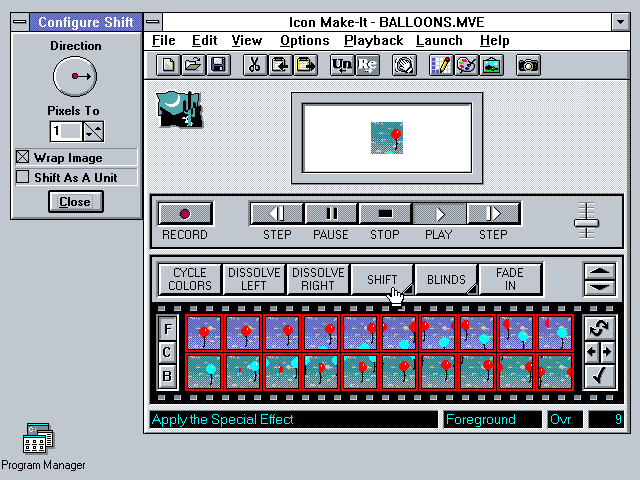Click the Paste toolbar icon
Screen dimensions: 640x480
click(305, 65)
